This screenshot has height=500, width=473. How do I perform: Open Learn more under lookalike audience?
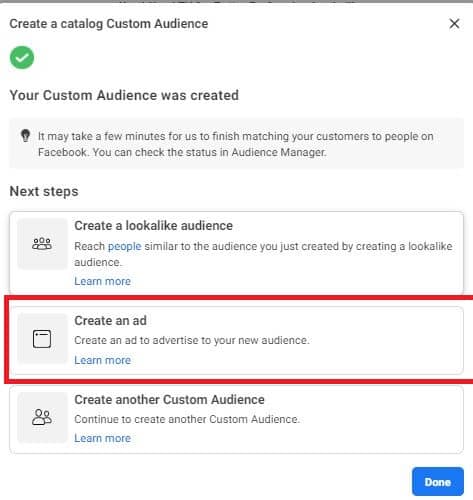point(103,281)
